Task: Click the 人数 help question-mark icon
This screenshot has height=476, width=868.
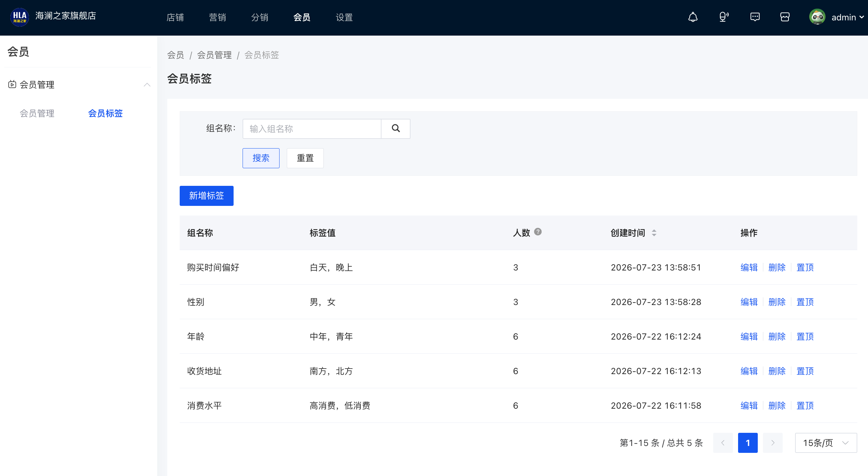Action: coord(538,232)
